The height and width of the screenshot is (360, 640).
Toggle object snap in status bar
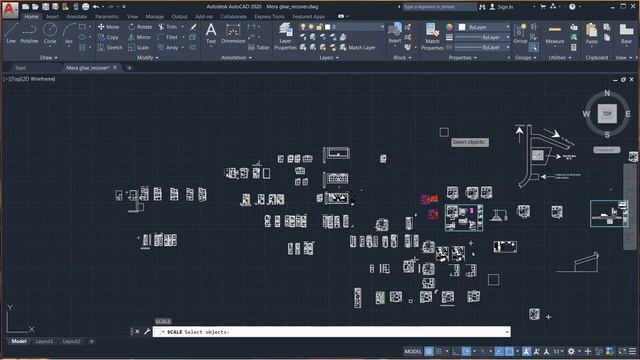[509, 351]
